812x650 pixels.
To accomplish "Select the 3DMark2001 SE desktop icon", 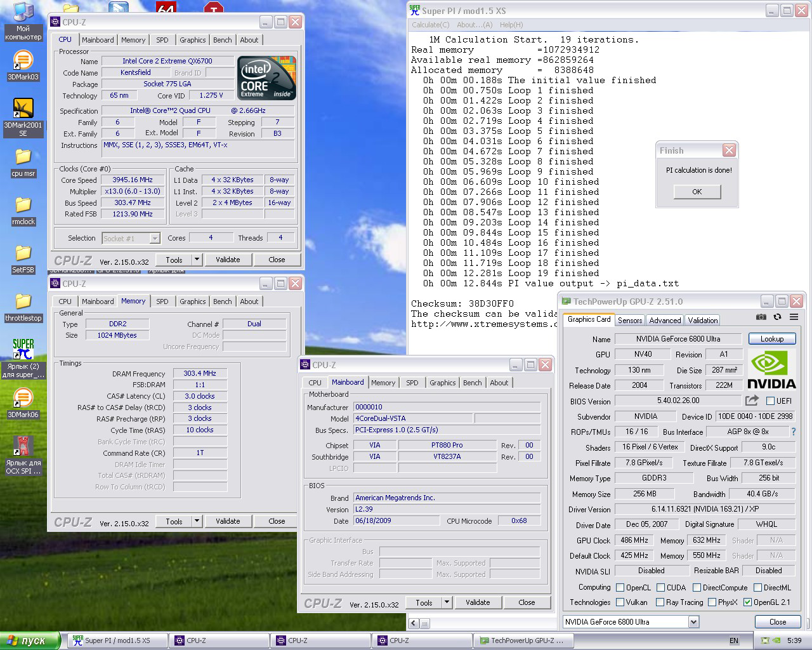I will 23,117.
